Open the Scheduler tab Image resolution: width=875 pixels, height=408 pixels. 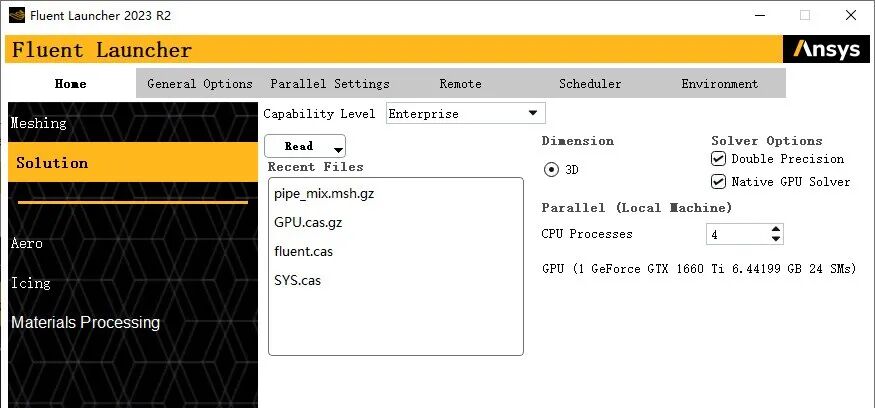click(x=590, y=84)
